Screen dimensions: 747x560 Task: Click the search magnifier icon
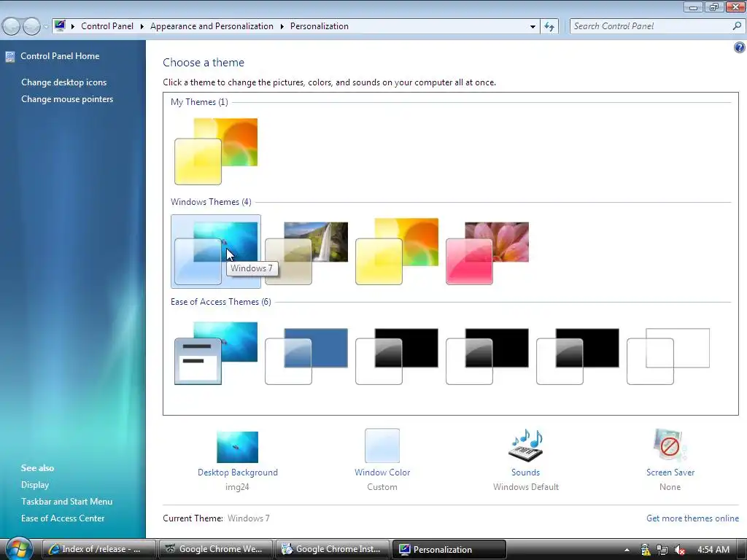click(x=737, y=26)
